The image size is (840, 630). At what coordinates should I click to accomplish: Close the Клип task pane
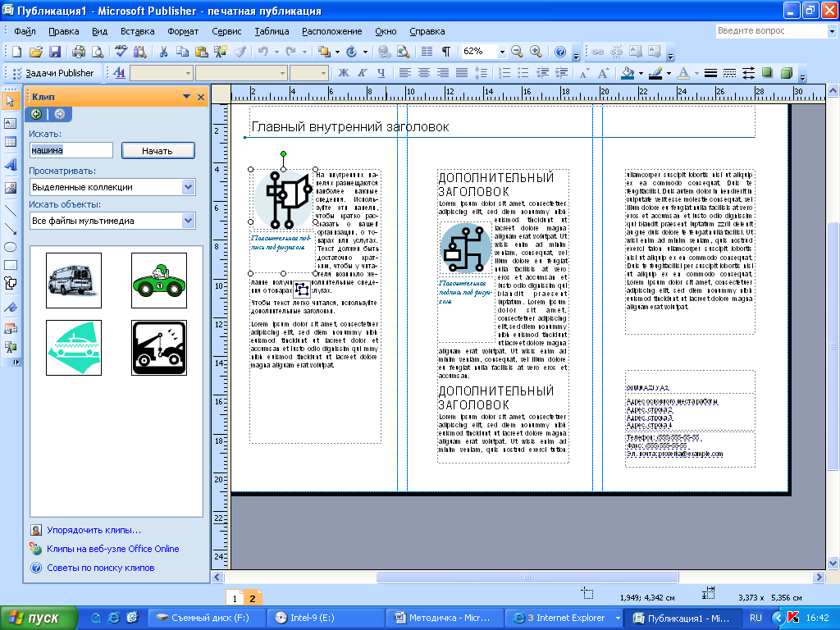click(201, 97)
